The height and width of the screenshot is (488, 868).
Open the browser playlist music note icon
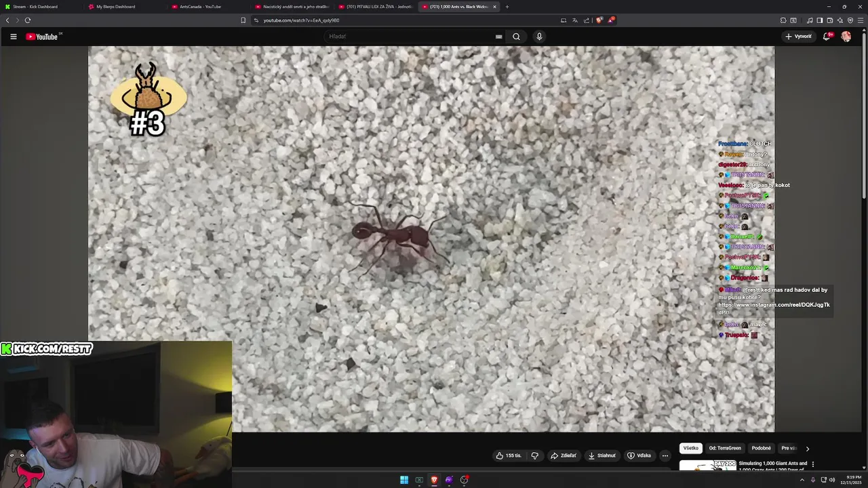pos(810,20)
